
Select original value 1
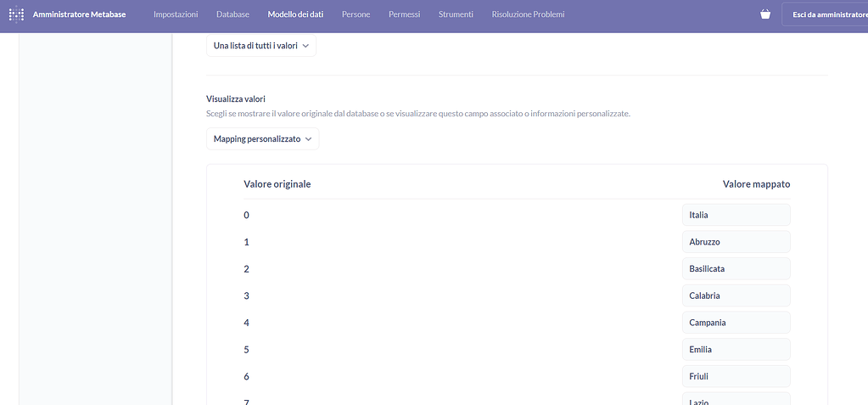[x=246, y=242]
